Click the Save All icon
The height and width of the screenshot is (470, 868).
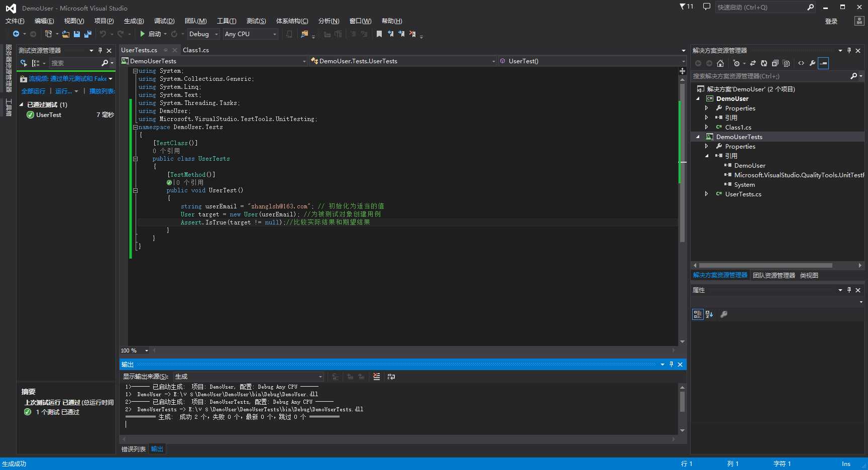point(88,34)
